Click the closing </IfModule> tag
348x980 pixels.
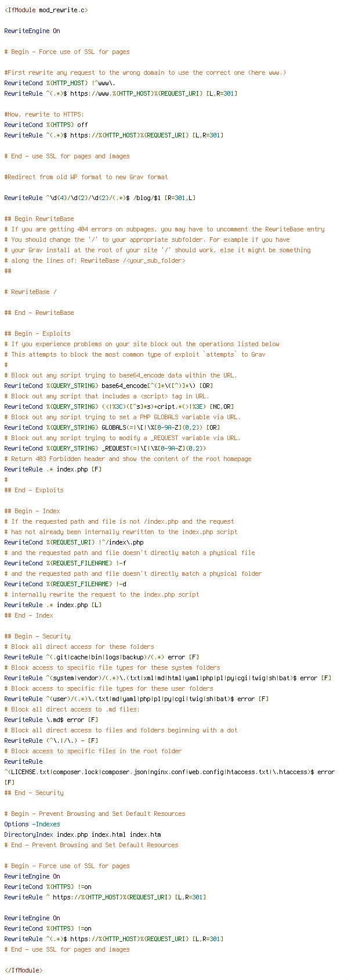coord(23,970)
